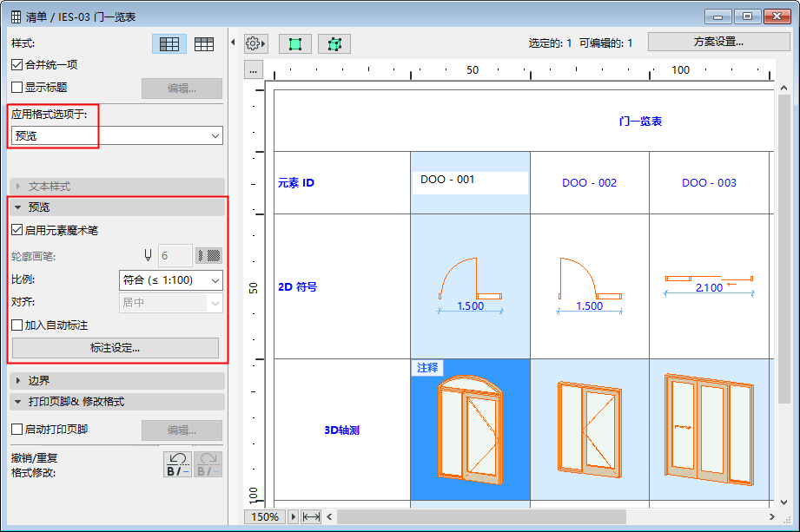Enable the 显示标题 checkbox

pos(17,87)
